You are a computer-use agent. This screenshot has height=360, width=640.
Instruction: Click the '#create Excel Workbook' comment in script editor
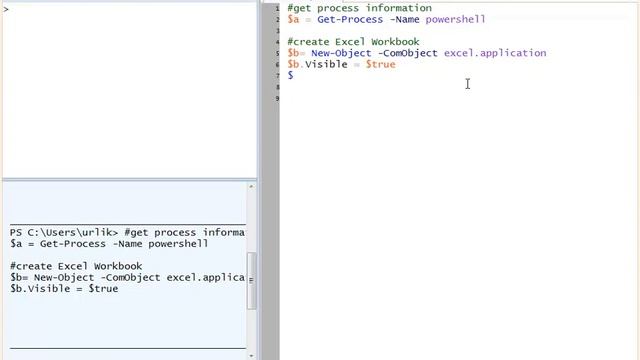click(353, 42)
